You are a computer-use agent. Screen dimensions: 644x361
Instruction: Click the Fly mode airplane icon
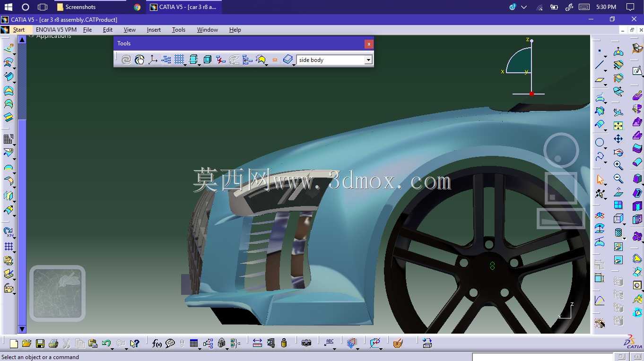618,112
